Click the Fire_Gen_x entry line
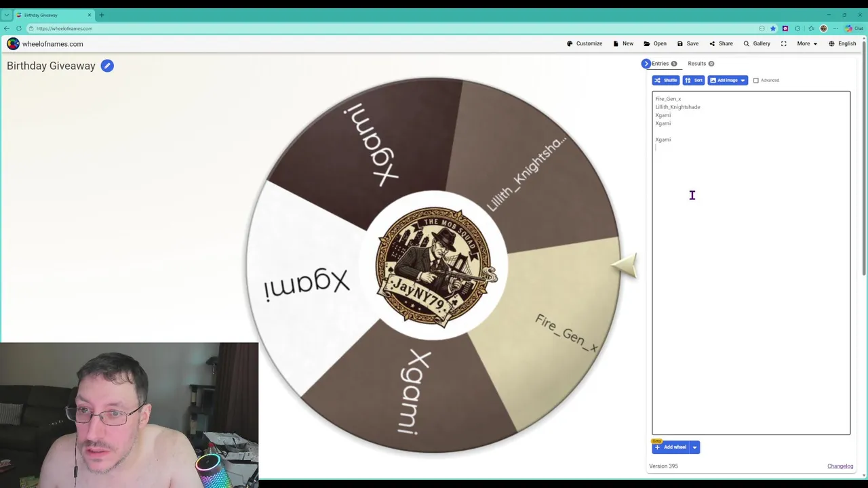868x488 pixels. click(668, 99)
